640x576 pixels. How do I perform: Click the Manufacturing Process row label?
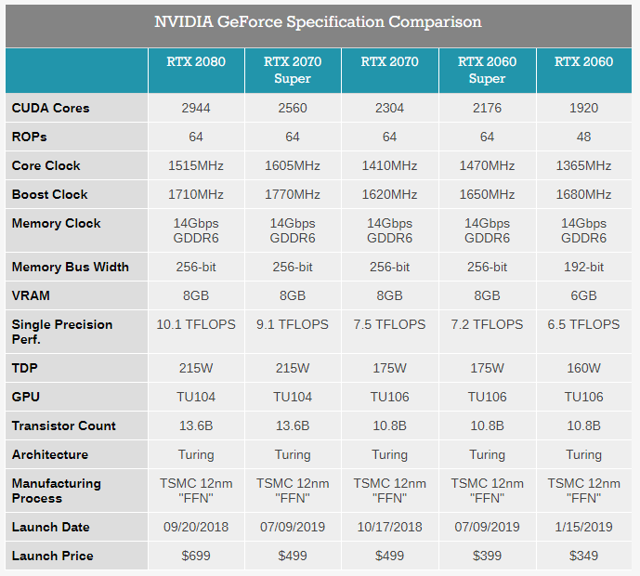56,491
